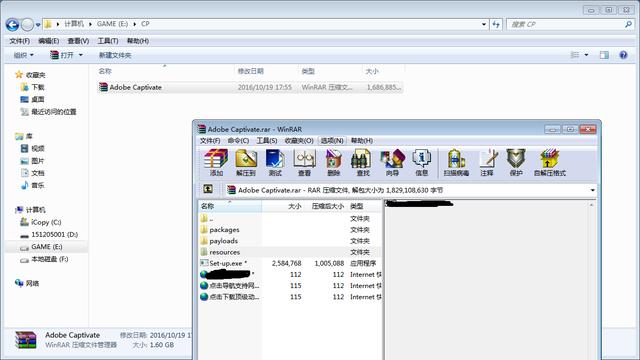The height and width of the screenshot is (360, 640).
Task: Open Explorer help question mark icon
Action: point(623,55)
